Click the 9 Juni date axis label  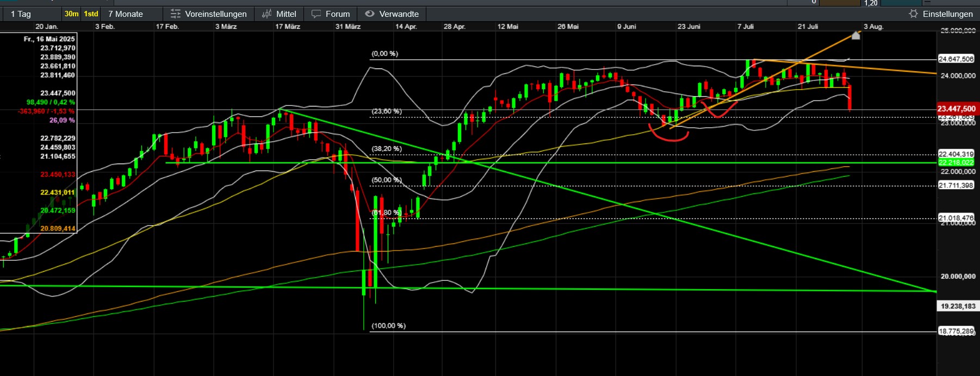(x=627, y=26)
